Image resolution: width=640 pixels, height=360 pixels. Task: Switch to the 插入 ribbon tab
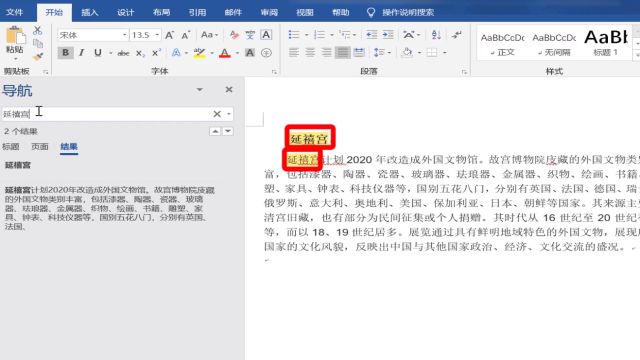tap(89, 13)
